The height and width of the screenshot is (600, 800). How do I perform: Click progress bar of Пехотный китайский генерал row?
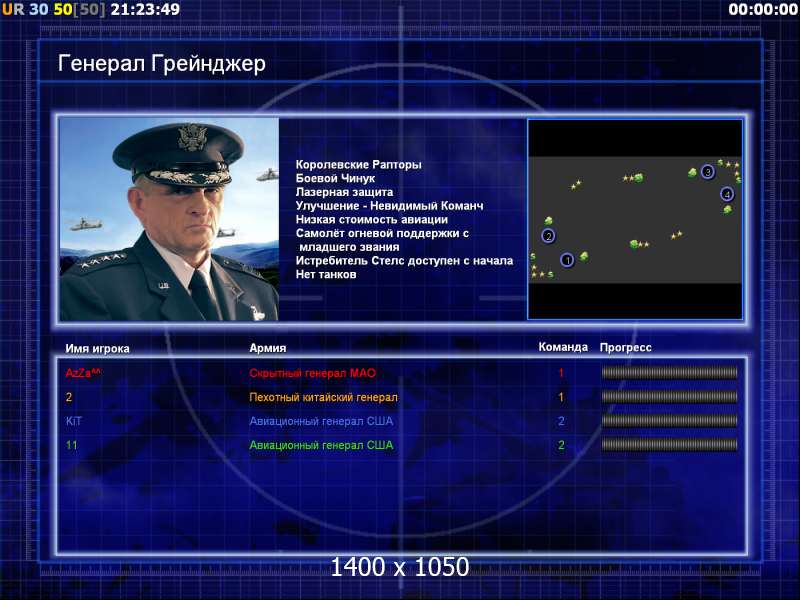[669, 396]
